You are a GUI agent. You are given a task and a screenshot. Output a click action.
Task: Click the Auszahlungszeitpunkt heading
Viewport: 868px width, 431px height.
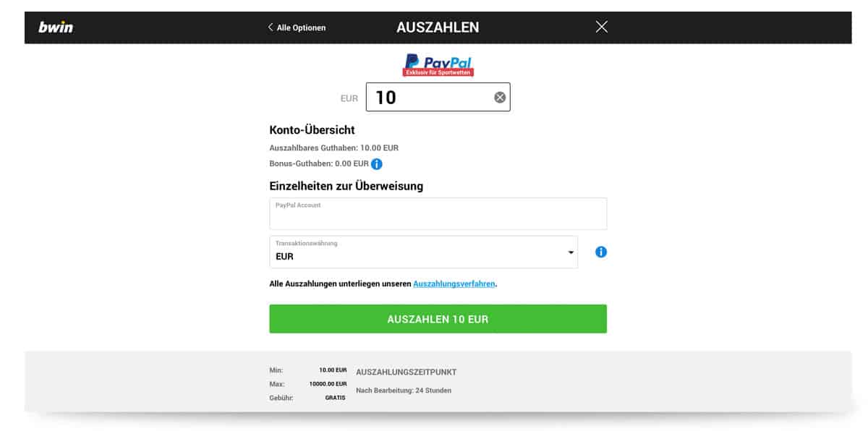[406, 372]
